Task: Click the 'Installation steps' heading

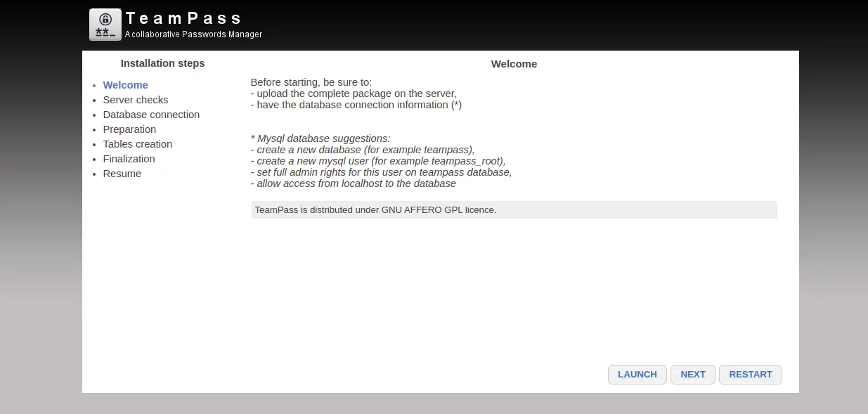Action: (x=162, y=63)
